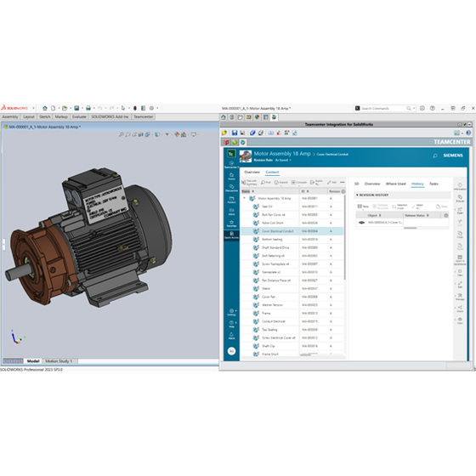This screenshot has width=476, height=476.
Task: Open the Quick Access sidebar icon
Action: coord(231,235)
